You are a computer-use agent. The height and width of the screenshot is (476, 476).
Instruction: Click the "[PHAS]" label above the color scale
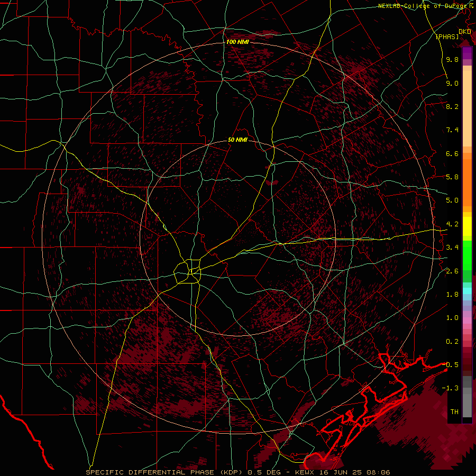447,36
